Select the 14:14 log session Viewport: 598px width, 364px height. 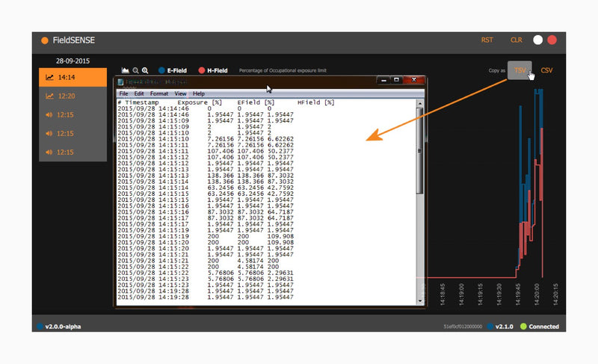tap(73, 77)
